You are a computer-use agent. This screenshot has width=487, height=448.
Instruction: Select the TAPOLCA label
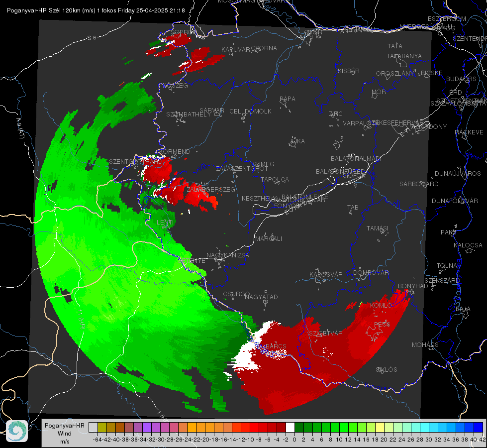tap(275, 180)
